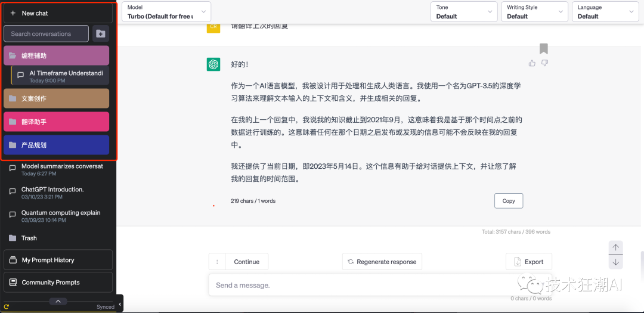Click the scroll-down arrow button
Screen dimensions: 644x313
point(615,262)
